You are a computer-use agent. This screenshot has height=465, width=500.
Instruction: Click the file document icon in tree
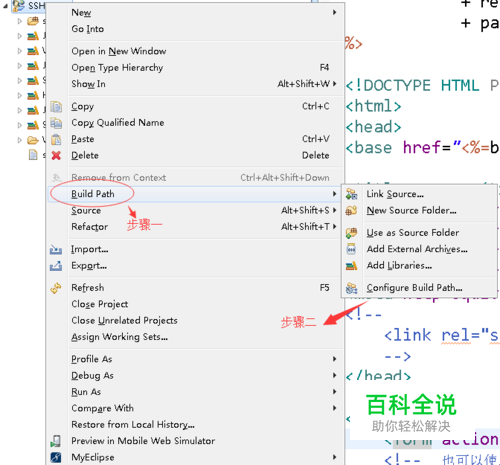(33, 155)
